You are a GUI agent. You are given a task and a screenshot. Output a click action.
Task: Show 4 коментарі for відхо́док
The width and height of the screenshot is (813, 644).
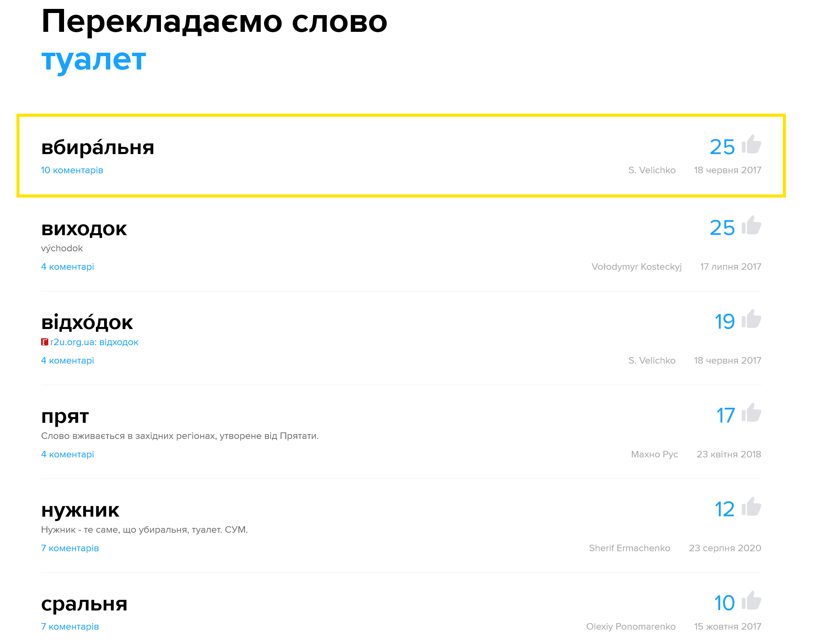point(67,361)
